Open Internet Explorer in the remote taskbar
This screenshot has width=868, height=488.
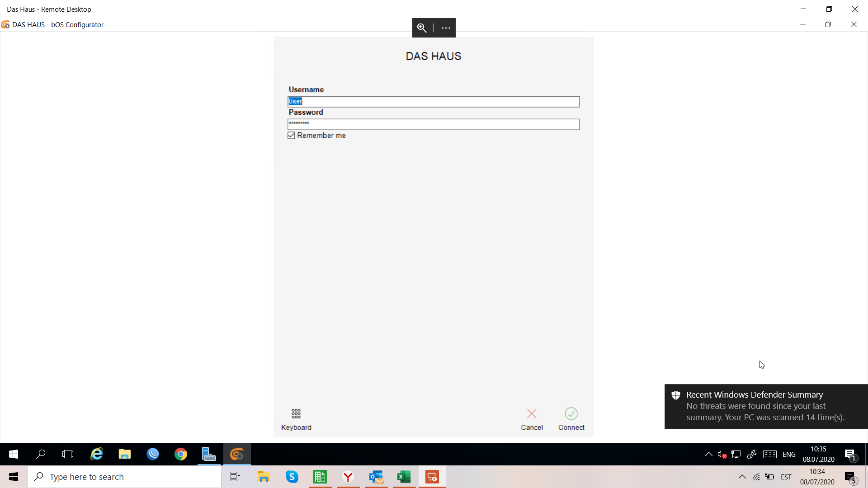point(97,454)
